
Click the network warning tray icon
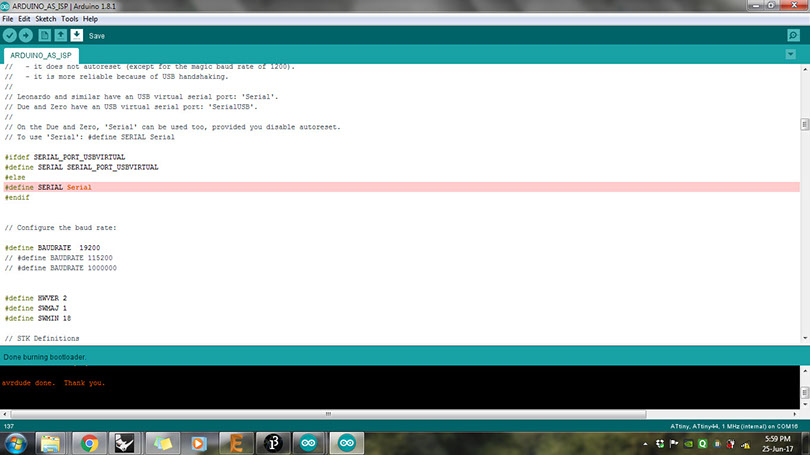point(745,444)
